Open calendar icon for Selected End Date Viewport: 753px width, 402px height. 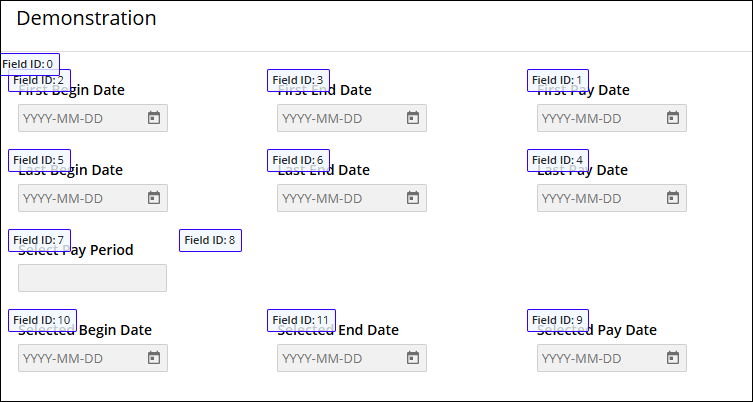[x=412, y=358]
